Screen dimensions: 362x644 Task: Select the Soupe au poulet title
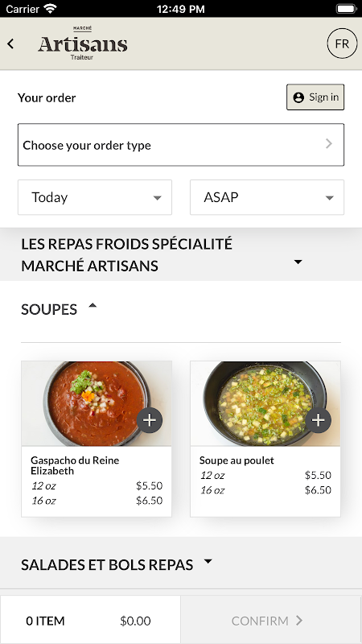(237, 460)
